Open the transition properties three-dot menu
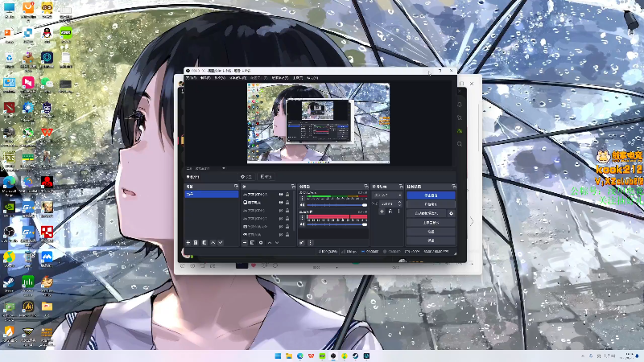Viewport: 644px width, 362px height. pos(398,212)
